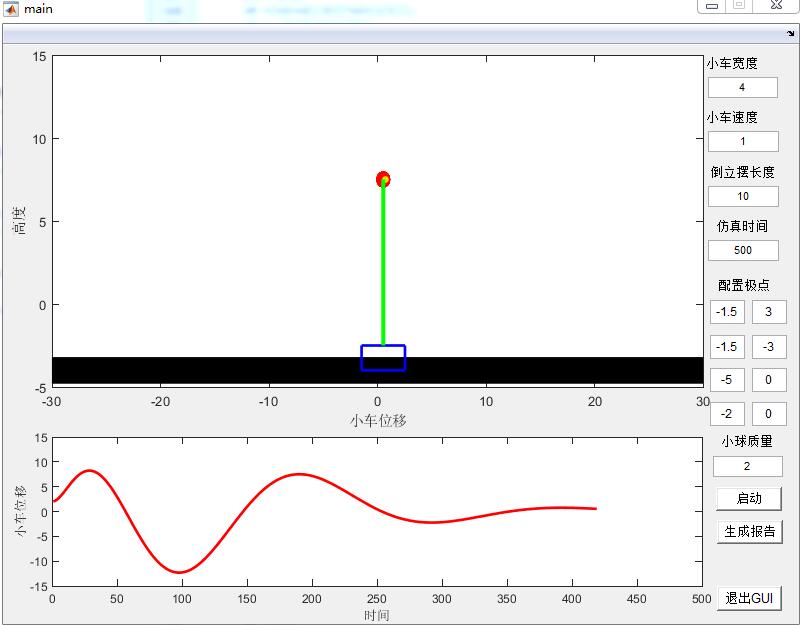The height and width of the screenshot is (625, 801).
Task: Click the MATLAB icon in the title bar
Action: 11,9
